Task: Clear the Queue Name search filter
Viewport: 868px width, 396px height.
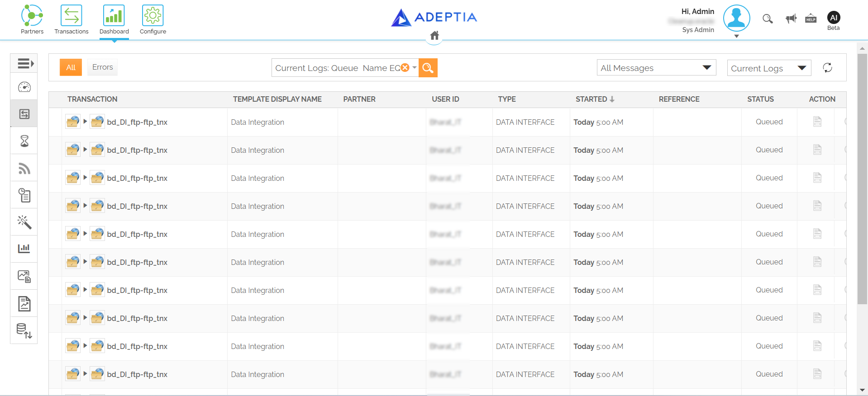Action: click(x=405, y=67)
